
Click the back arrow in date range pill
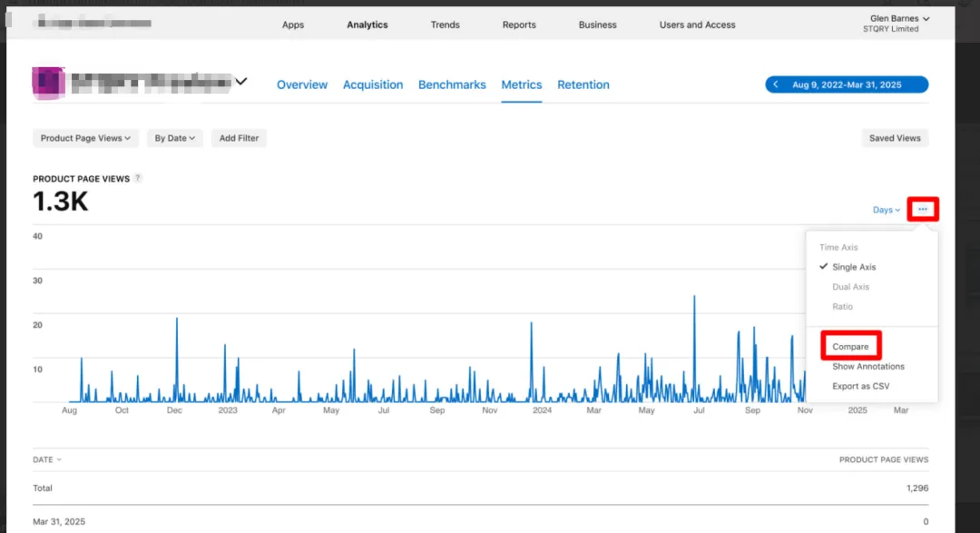(x=776, y=84)
